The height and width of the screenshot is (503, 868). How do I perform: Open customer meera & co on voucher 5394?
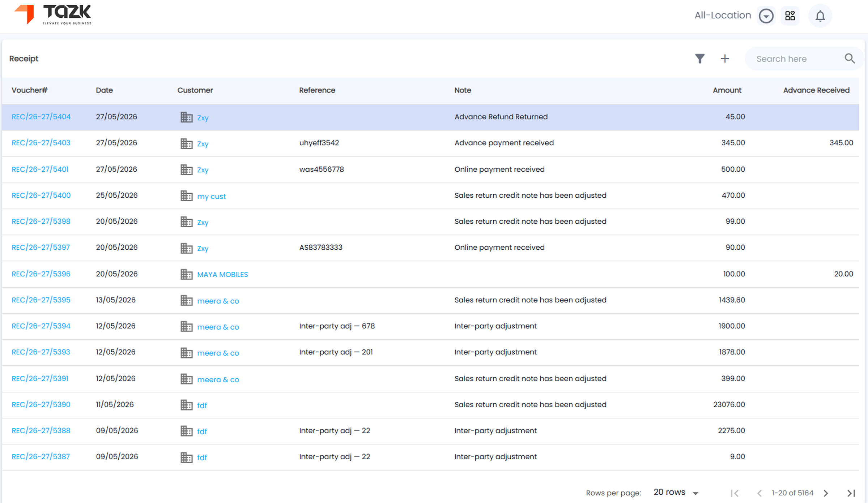(218, 327)
